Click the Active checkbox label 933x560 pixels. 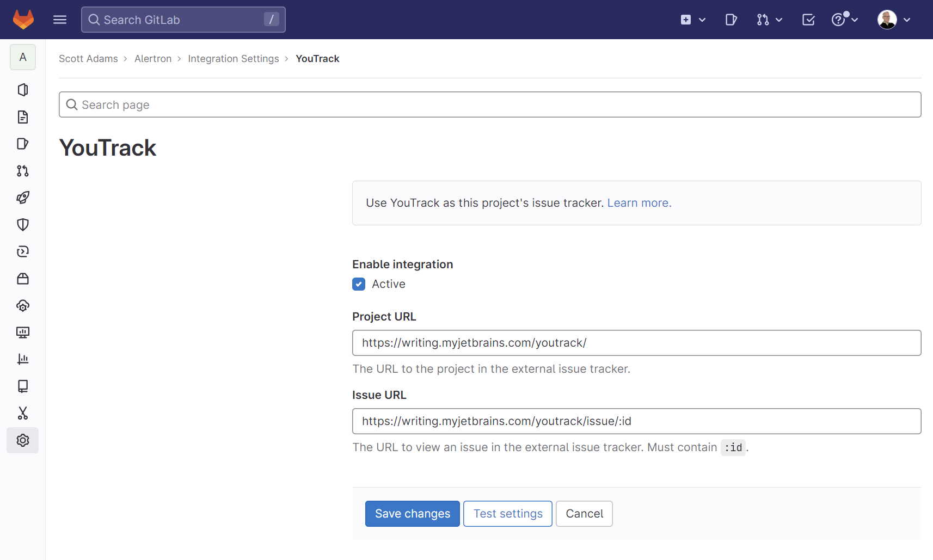[389, 284]
